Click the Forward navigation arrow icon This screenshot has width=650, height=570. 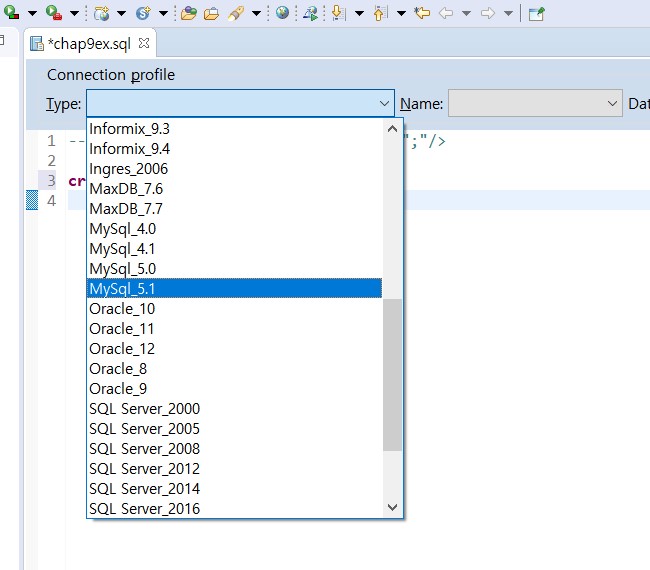488,13
